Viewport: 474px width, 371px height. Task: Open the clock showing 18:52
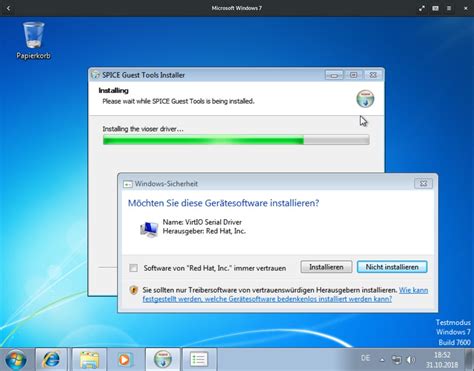pyautogui.click(x=442, y=360)
